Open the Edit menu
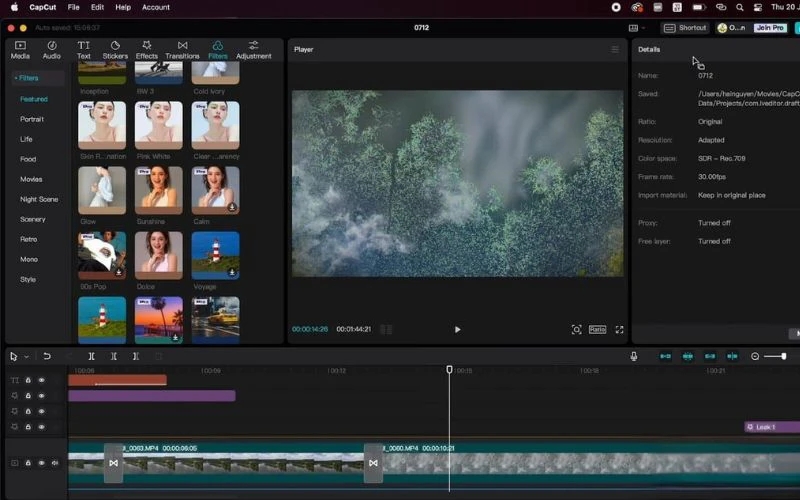 tap(97, 7)
